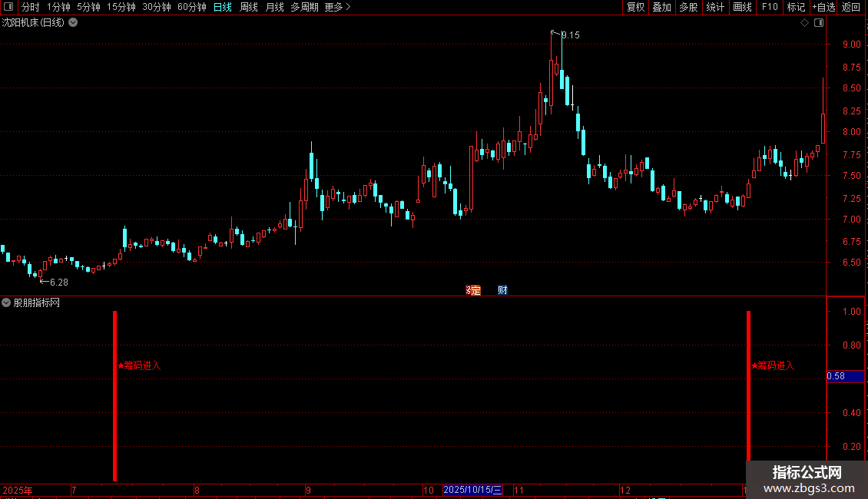Open F10 company information
Viewport: 868px width, 499px height.
pos(770,7)
